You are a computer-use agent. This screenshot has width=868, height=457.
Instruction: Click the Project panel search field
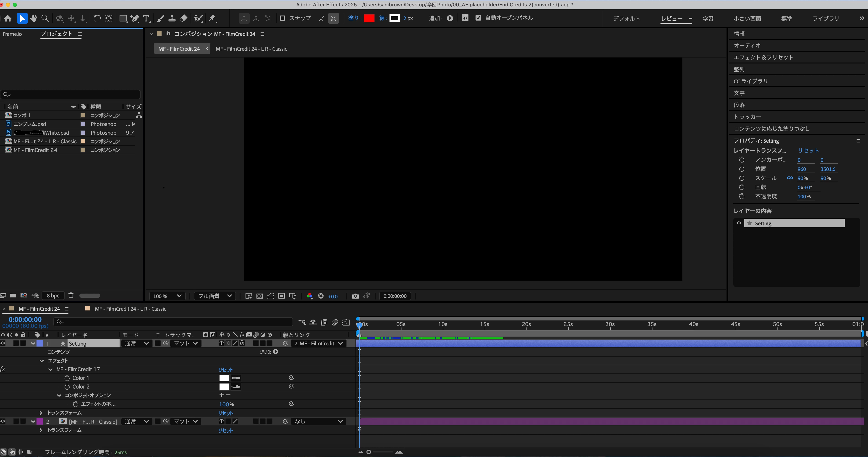71,94
